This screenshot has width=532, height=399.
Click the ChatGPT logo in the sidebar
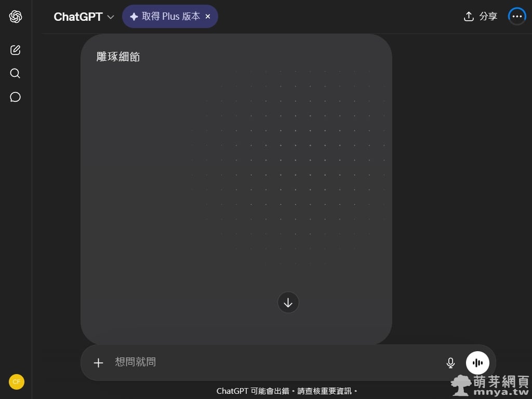[16, 17]
